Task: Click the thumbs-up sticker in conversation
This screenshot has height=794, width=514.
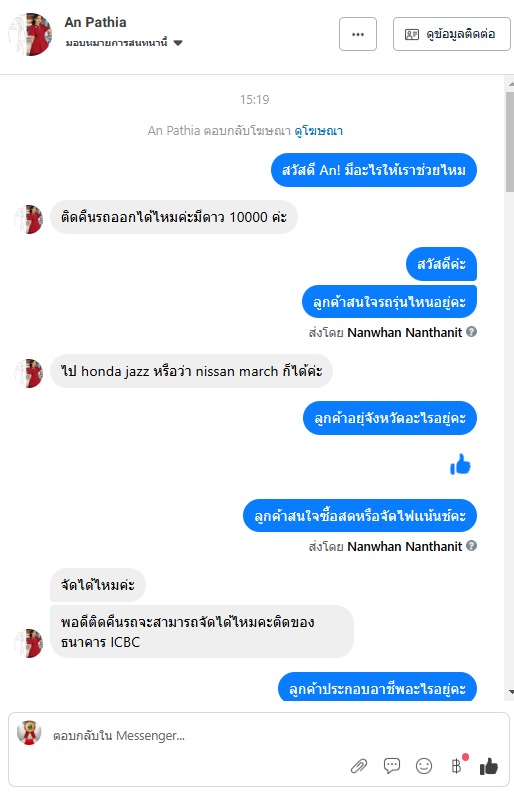Action: pyautogui.click(x=460, y=464)
